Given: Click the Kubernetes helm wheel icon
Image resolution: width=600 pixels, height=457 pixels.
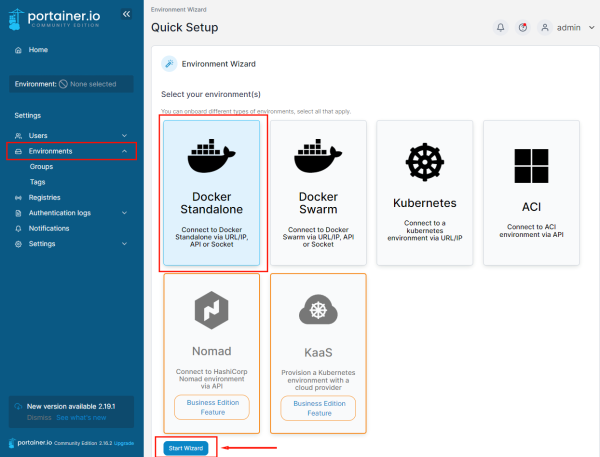Looking at the screenshot, I should [x=425, y=162].
